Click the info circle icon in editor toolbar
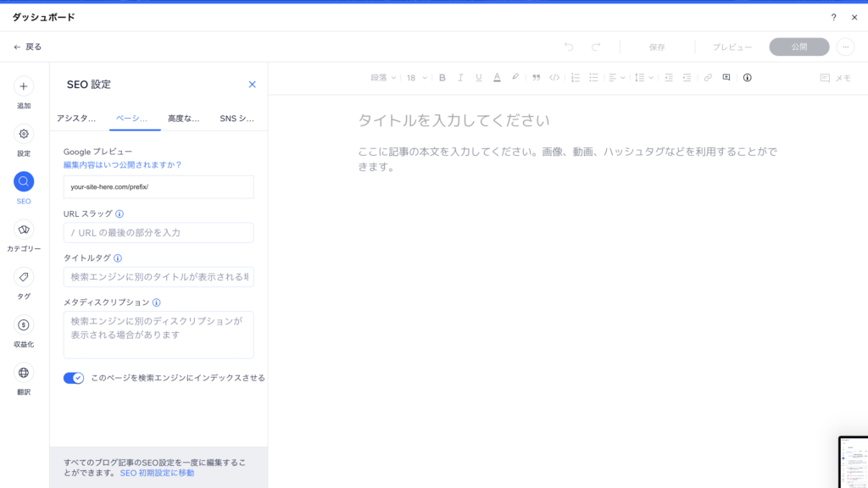This screenshot has width=868, height=488. tap(748, 78)
